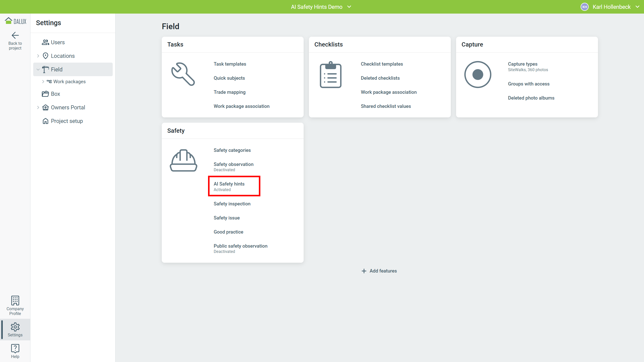Select Locations in settings sidebar
The width and height of the screenshot is (644, 362).
73,56
